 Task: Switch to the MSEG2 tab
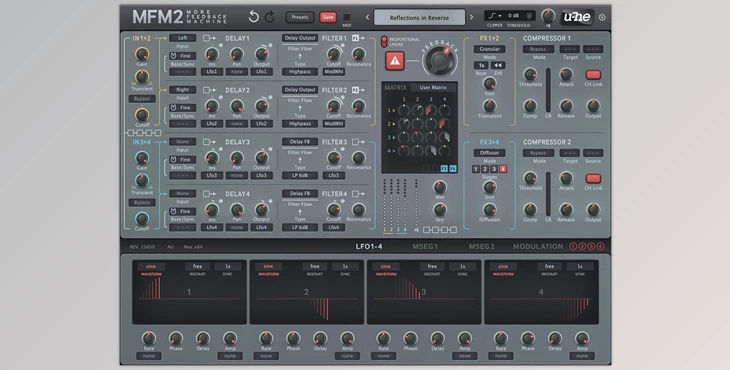481,246
